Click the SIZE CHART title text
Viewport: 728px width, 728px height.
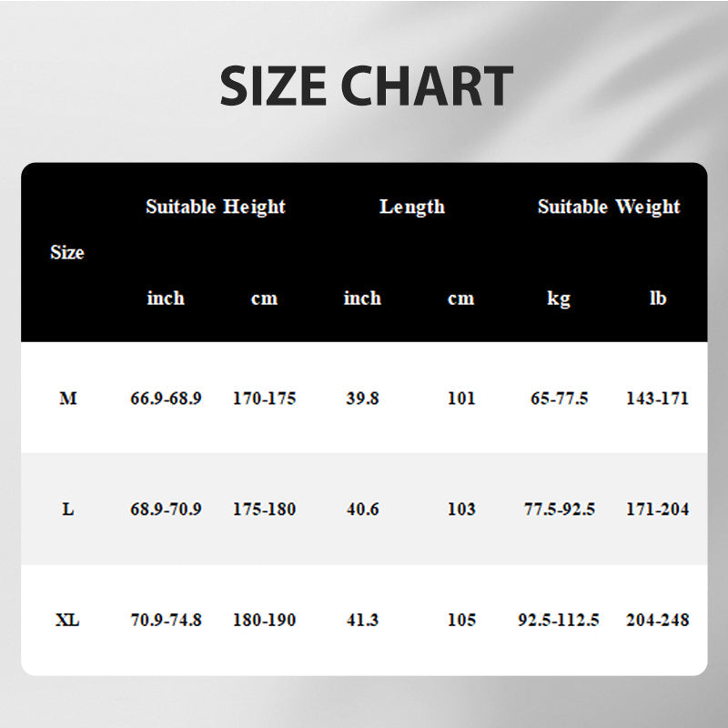[x=366, y=87]
